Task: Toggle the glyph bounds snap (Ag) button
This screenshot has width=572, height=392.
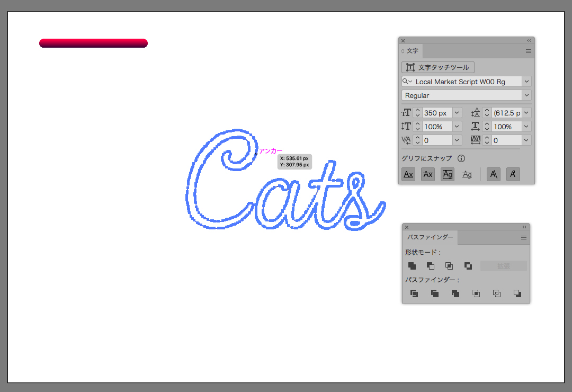Action: pyautogui.click(x=448, y=174)
